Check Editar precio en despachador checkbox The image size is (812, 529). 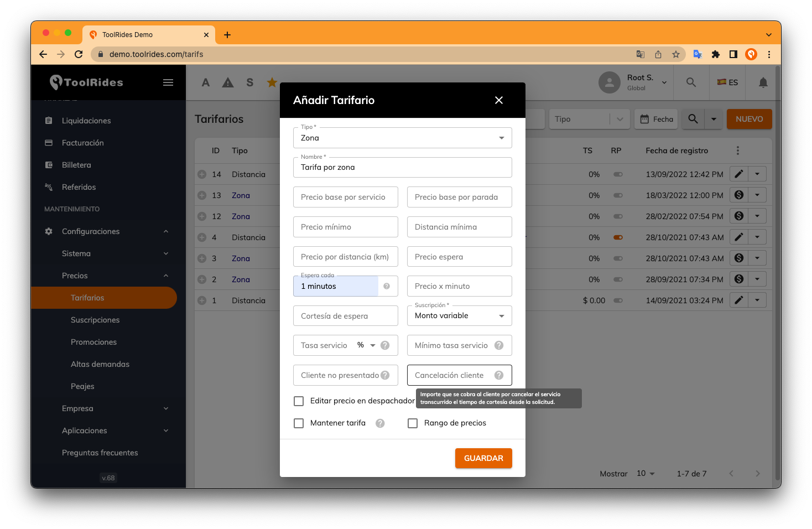point(299,401)
